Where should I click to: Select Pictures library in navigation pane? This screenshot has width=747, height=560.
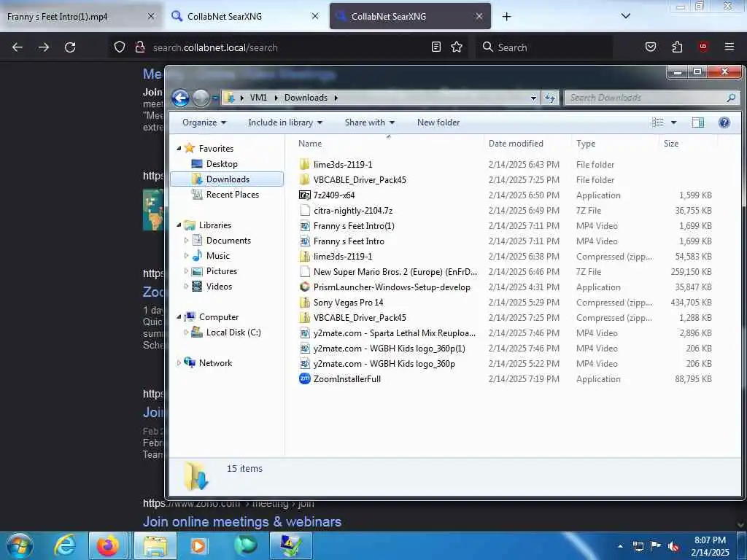pos(222,271)
